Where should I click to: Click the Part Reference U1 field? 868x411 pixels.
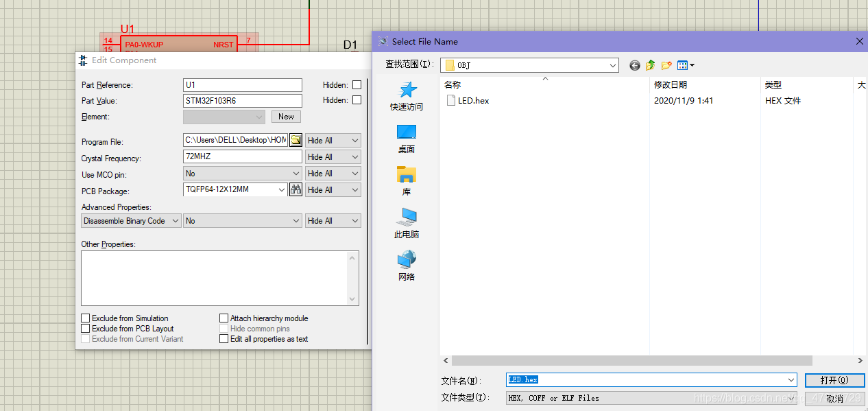[x=243, y=85]
